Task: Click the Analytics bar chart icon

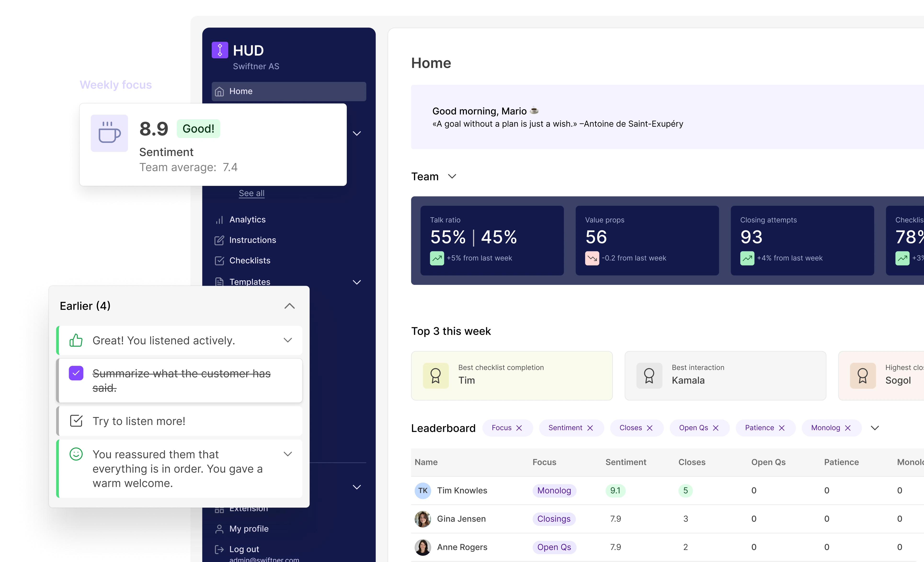Action: coord(219,220)
